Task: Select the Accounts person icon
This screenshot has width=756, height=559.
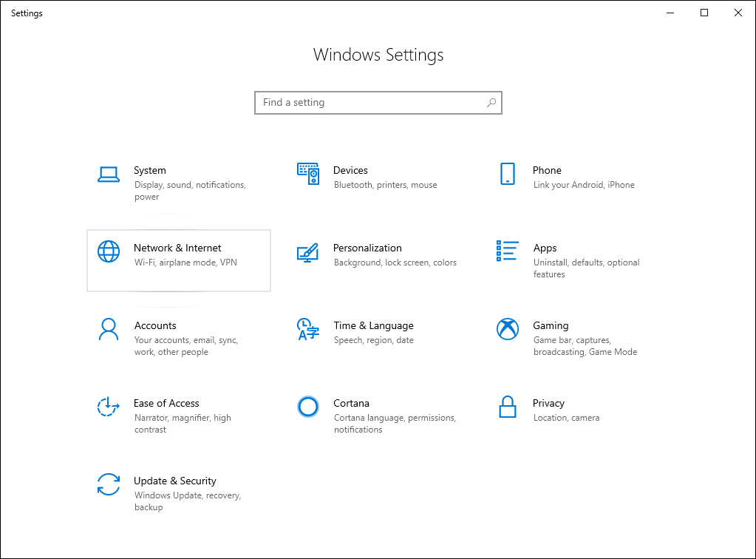Action: point(109,329)
